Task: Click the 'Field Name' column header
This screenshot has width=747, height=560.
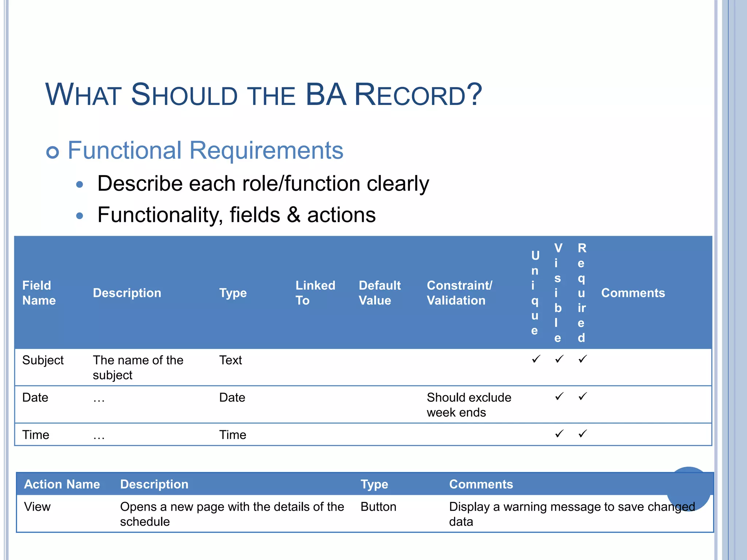Action: click(x=39, y=293)
